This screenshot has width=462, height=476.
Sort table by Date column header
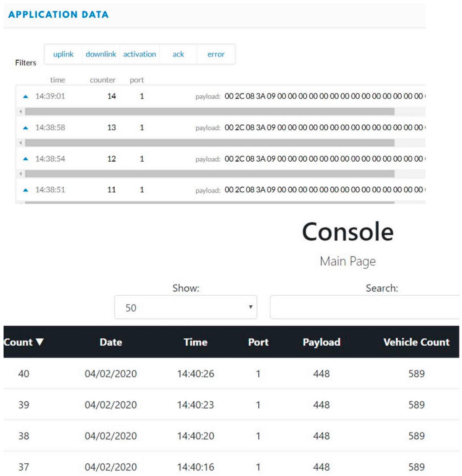pyautogui.click(x=111, y=342)
